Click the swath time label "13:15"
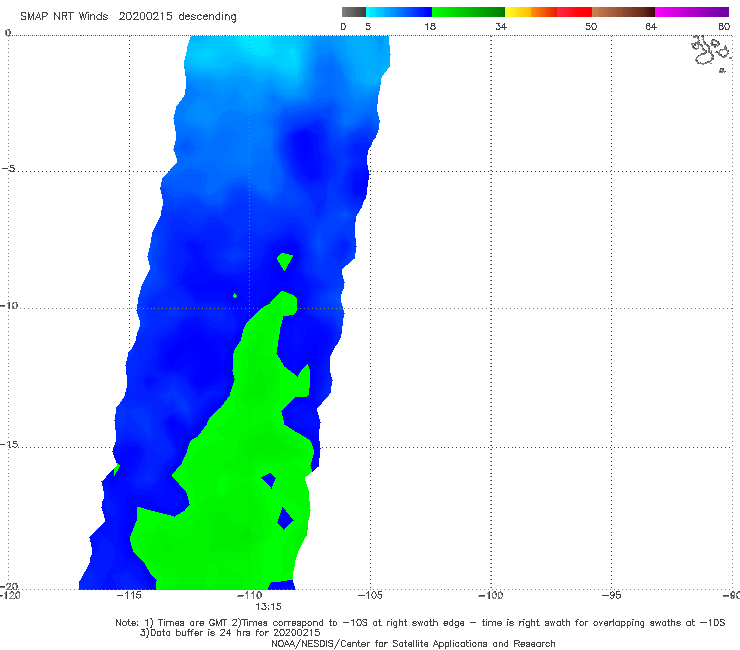740x650 pixels. point(268,607)
